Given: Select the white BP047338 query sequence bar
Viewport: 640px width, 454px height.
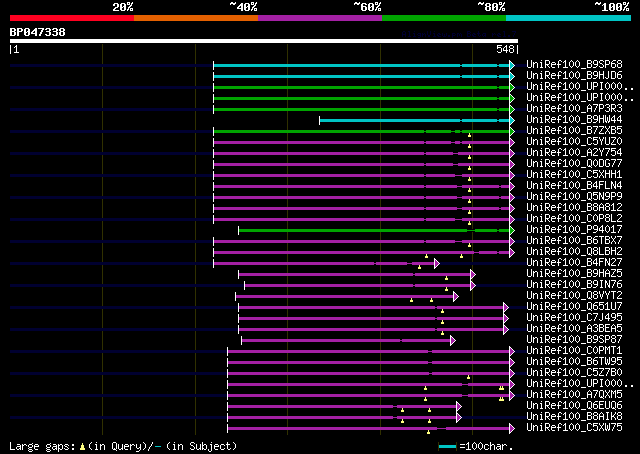Looking at the screenshot, I should click(x=264, y=41).
